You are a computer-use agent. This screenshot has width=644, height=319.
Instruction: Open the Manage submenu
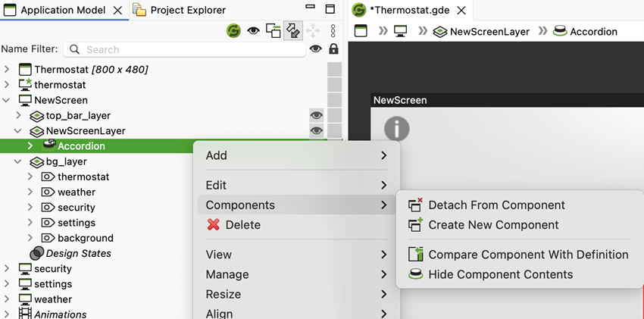(x=296, y=274)
